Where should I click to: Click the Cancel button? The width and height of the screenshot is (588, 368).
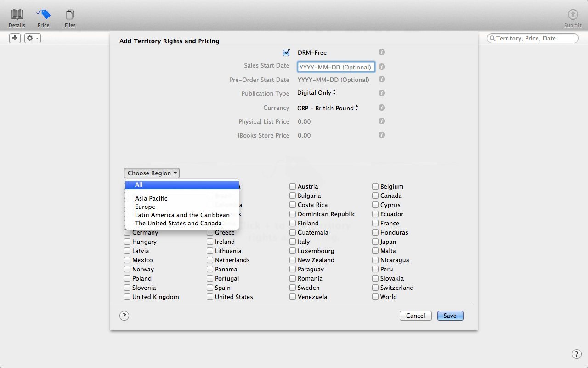(415, 316)
